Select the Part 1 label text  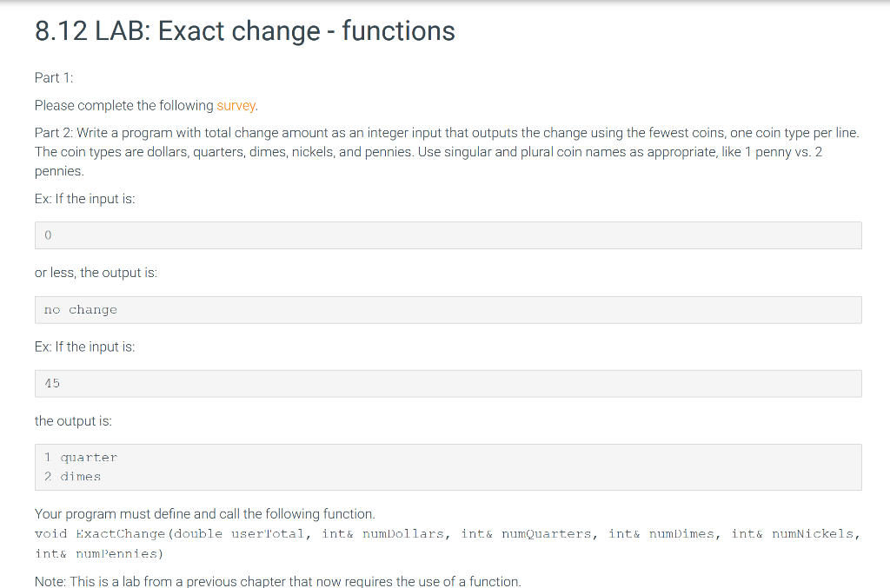pyautogui.click(x=54, y=77)
